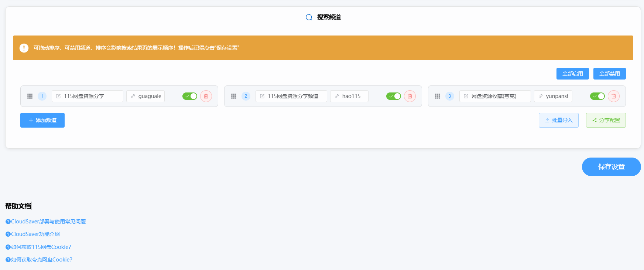Edit channel name field 115网盘资源分享
The height and width of the screenshot is (270, 644).
point(88,96)
